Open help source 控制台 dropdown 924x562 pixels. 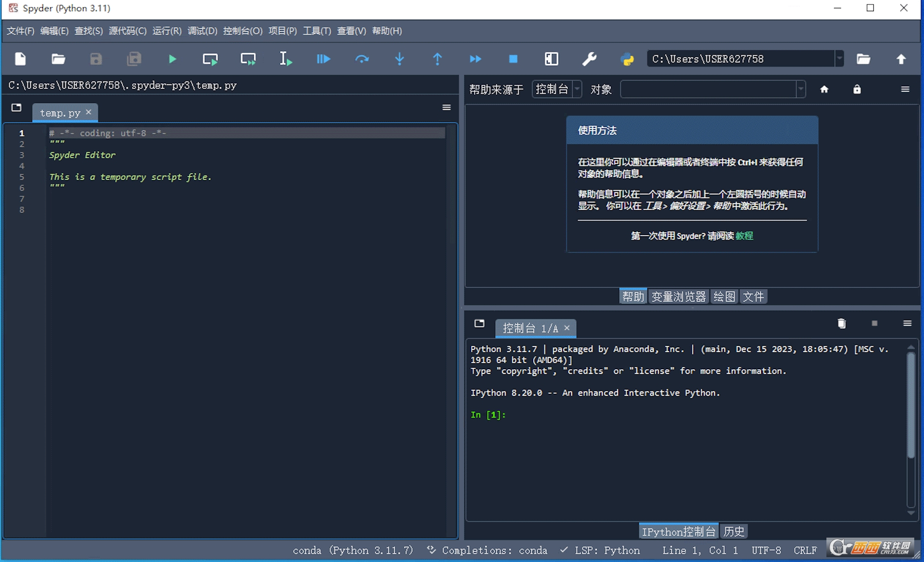tap(557, 89)
